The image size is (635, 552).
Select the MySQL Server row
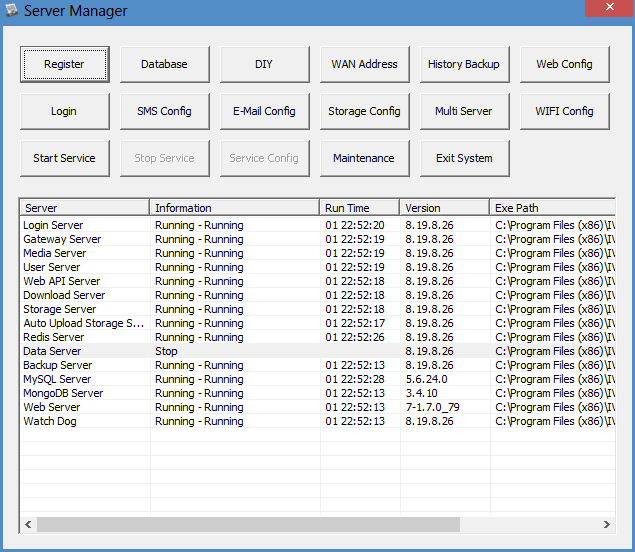click(x=318, y=379)
